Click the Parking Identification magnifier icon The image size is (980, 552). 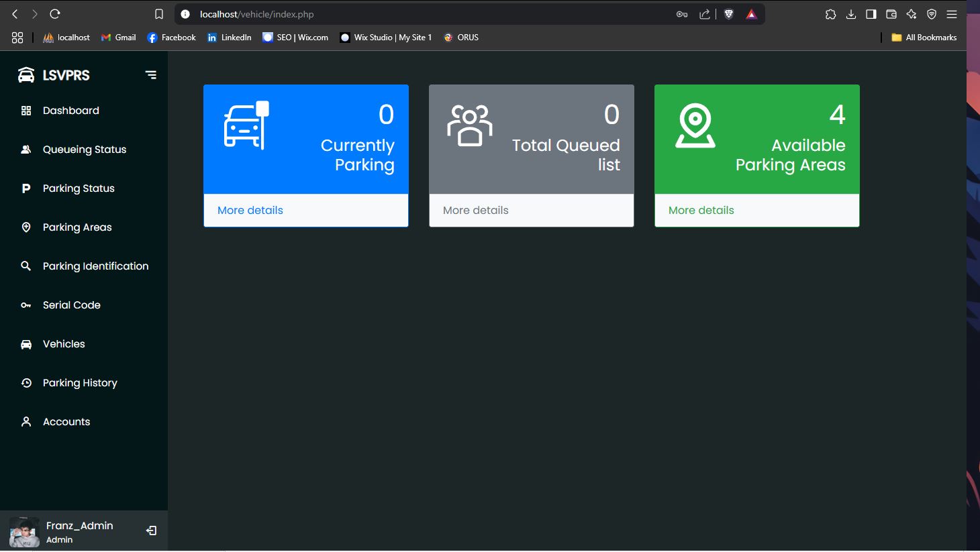(26, 266)
